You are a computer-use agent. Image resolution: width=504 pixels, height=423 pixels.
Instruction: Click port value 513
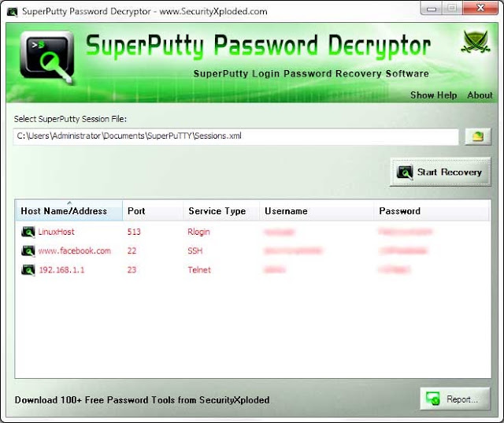click(x=134, y=232)
